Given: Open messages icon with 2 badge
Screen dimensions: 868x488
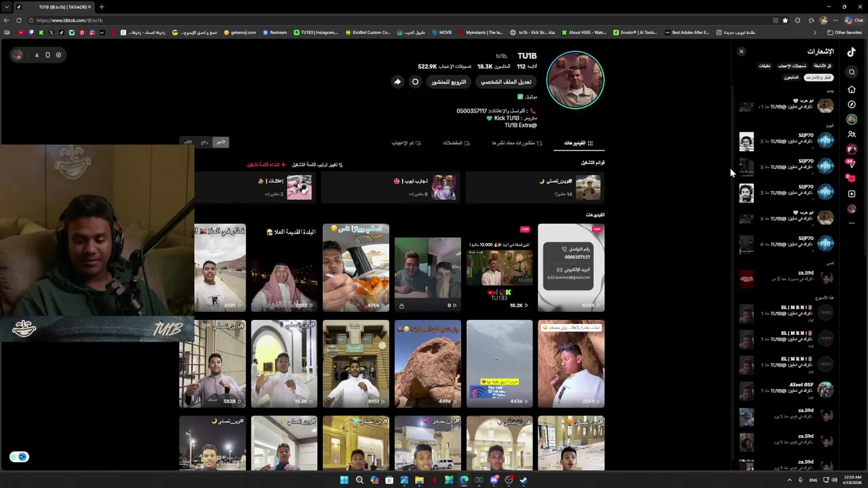Looking at the screenshot, I should pos(850,178).
